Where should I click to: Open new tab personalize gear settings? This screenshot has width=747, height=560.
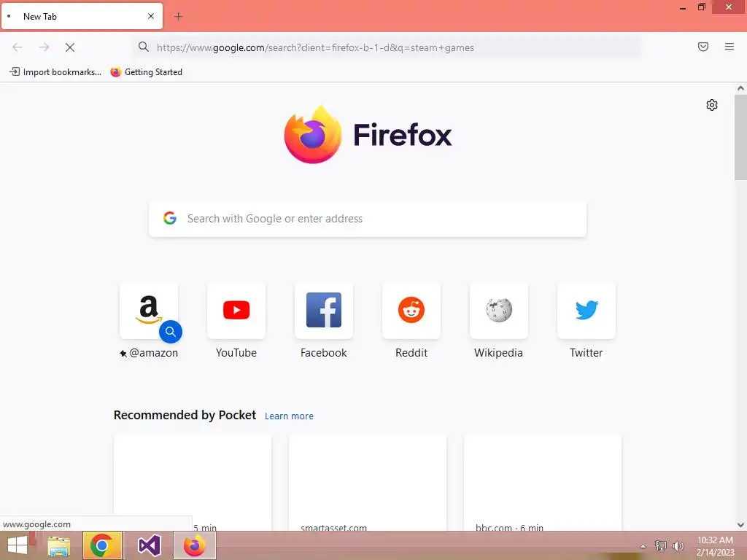click(711, 105)
